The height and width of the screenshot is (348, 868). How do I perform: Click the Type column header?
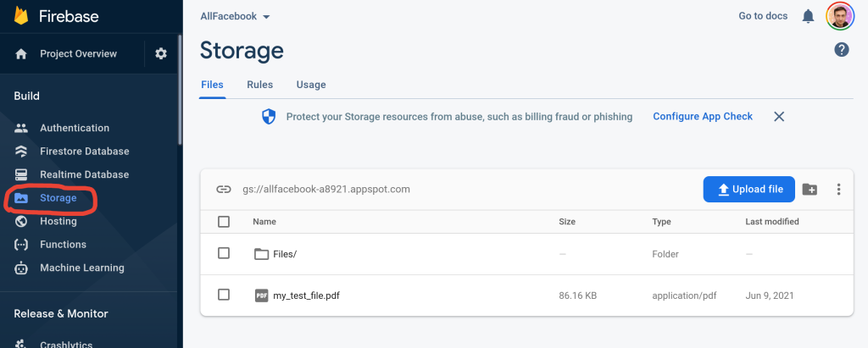point(661,221)
